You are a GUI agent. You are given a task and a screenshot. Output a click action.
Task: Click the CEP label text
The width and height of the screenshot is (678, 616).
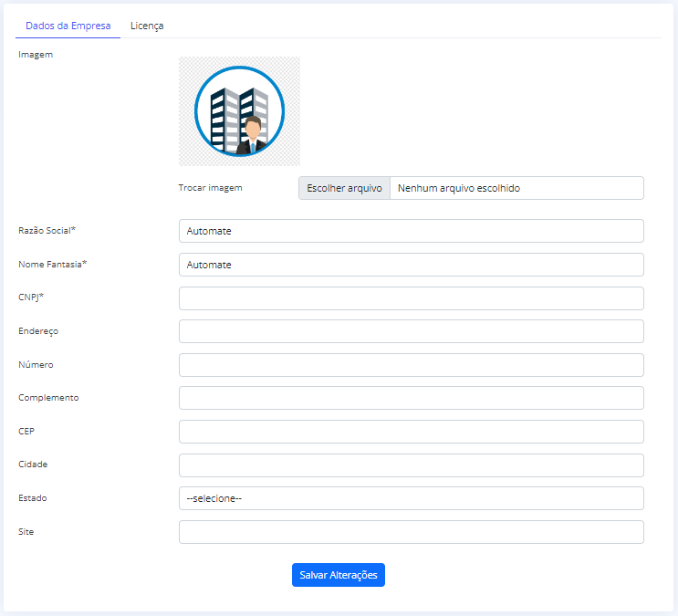pyautogui.click(x=26, y=432)
